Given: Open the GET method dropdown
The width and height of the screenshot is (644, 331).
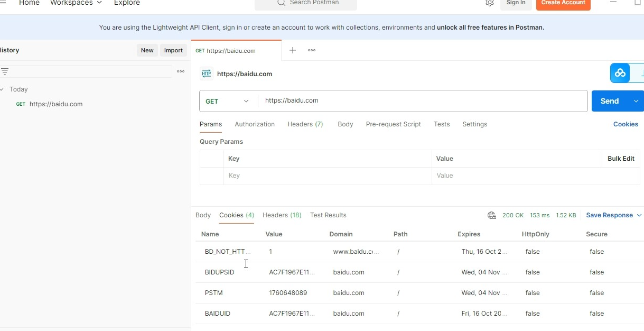Looking at the screenshot, I should coord(228,101).
